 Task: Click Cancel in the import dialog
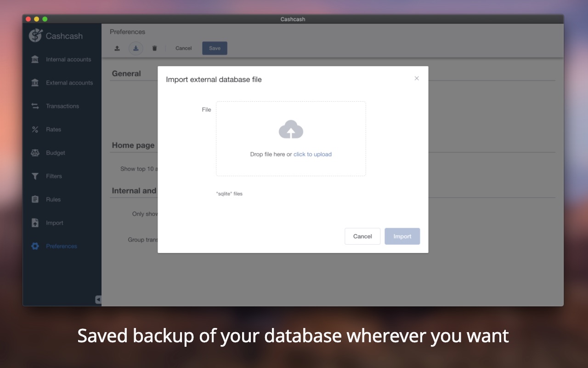362,236
